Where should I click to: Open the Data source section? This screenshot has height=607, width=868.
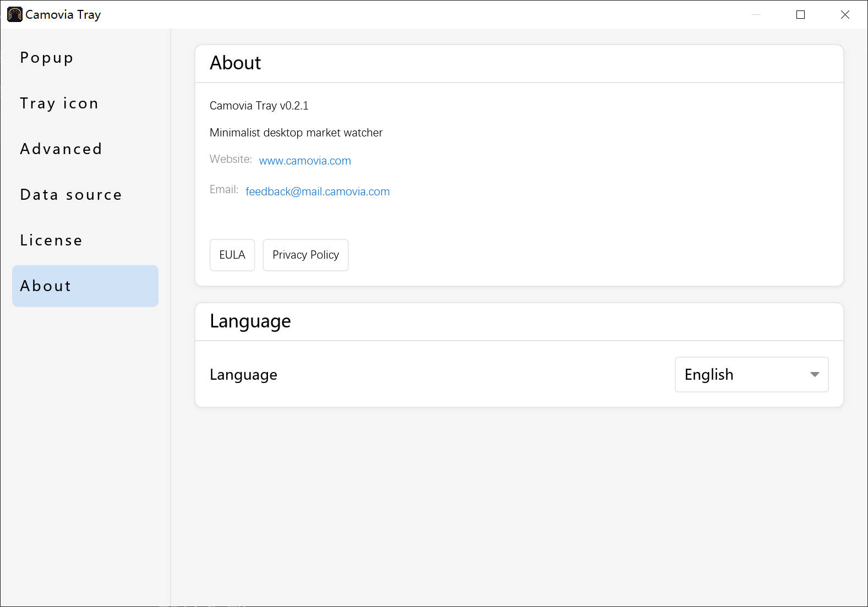click(85, 195)
